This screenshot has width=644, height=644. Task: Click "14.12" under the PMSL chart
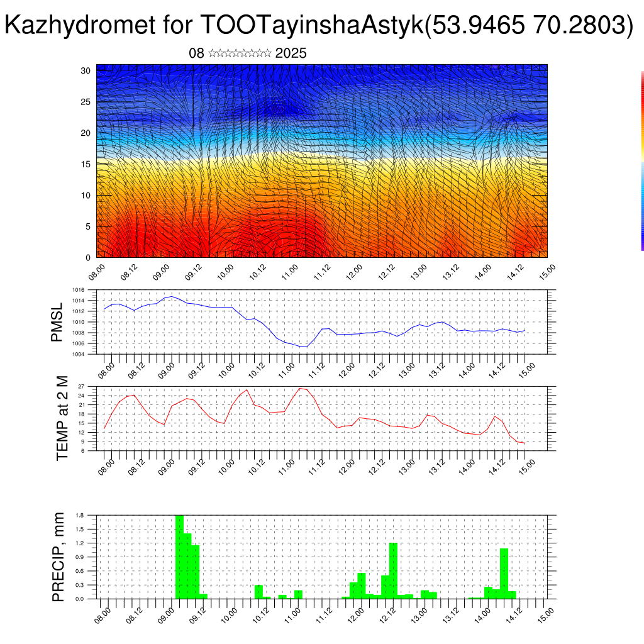click(497, 370)
